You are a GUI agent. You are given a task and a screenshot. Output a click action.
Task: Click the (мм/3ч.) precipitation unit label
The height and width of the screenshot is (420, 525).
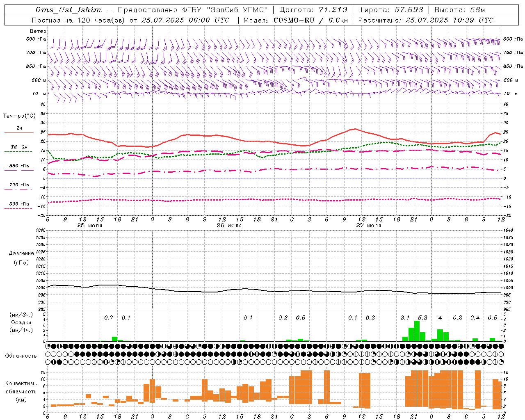click(21, 315)
